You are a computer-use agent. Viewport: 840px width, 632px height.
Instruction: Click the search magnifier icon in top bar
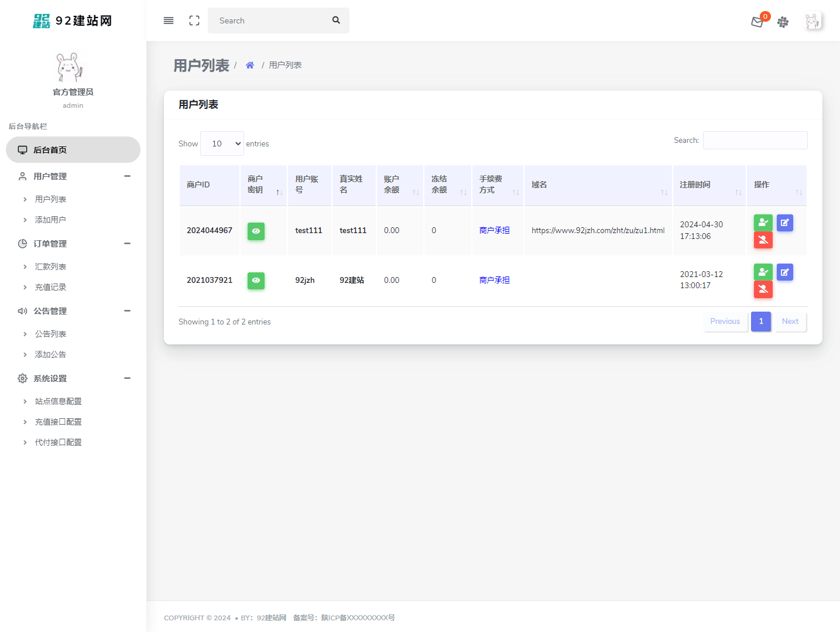[336, 21]
